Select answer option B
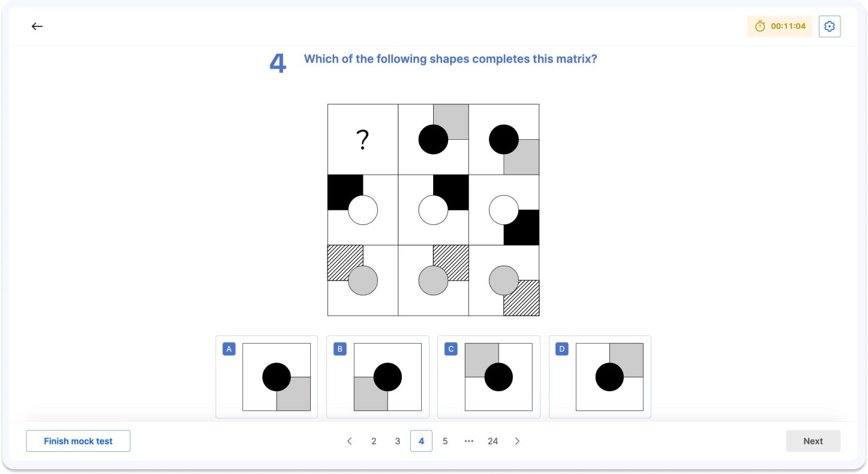The image size is (868, 474). (377, 377)
